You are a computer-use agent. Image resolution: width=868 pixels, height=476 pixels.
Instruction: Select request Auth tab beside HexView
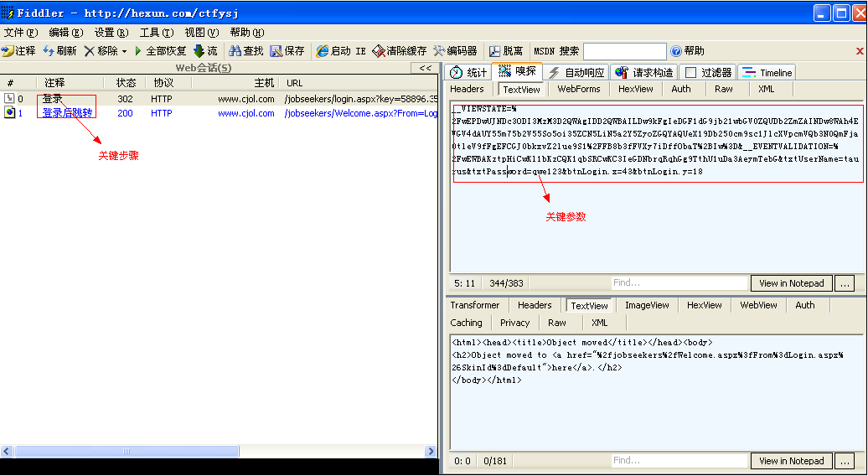[681, 89]
